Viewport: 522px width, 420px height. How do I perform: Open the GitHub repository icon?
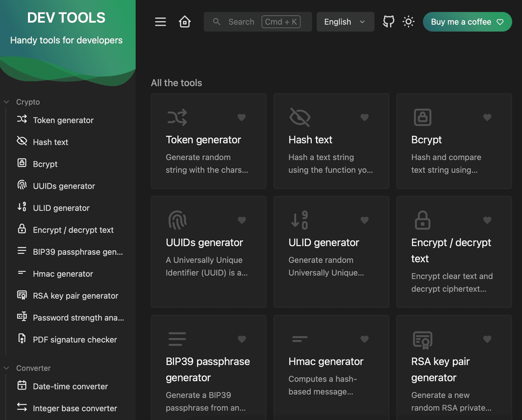389,22
